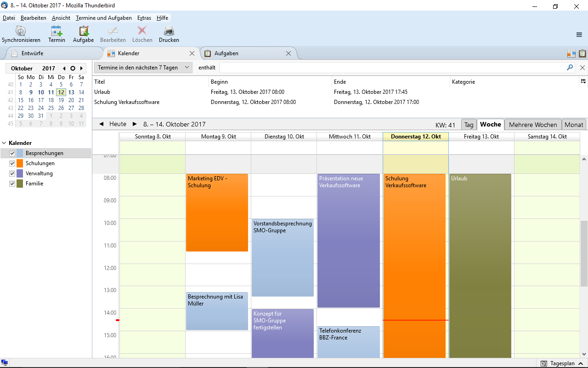The width and height of the screenshot is (588, 368).
Task: Click the Synchronisieren toolbar icon
Action: point(21,31)
